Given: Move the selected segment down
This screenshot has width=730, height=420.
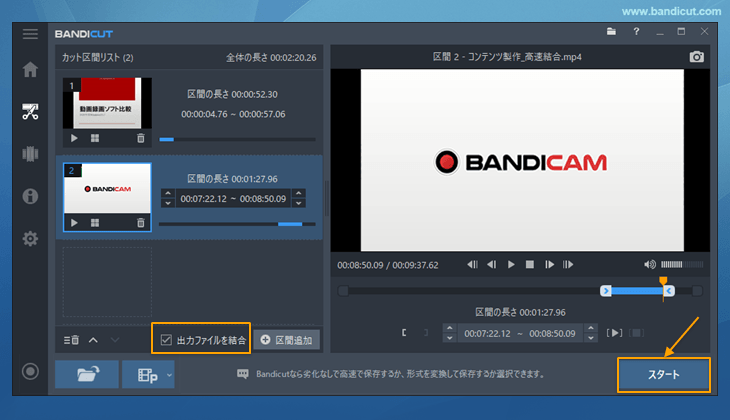Looking at the screenshot, I should click(x=115, y=340).
